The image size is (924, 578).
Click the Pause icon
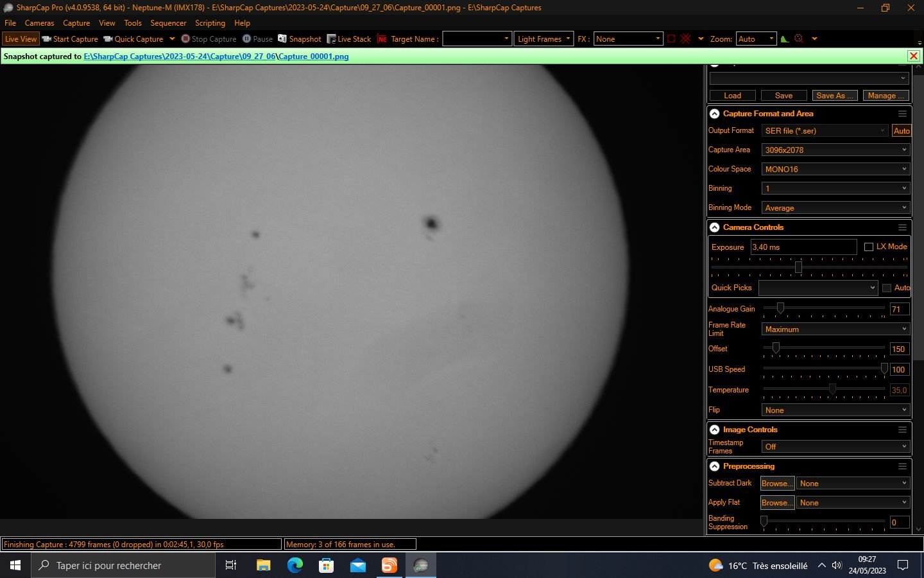pos(246,39)
